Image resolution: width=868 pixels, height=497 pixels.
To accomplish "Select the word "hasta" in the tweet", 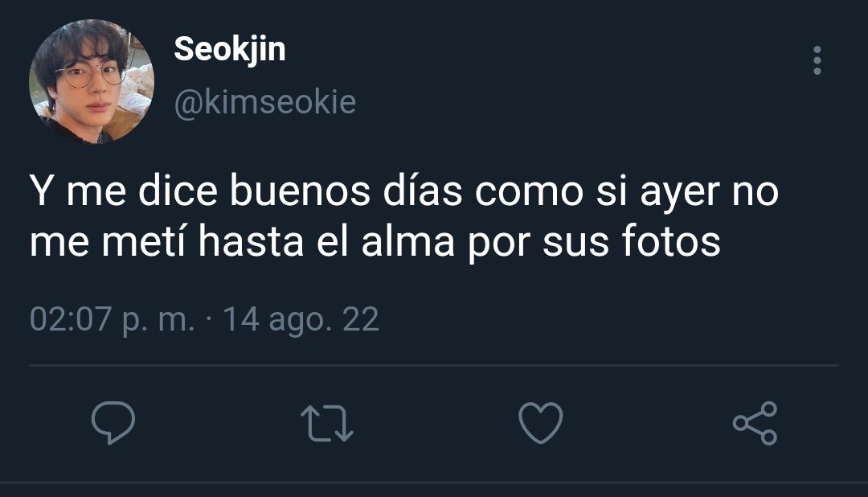I will click(x=251, y=241).
